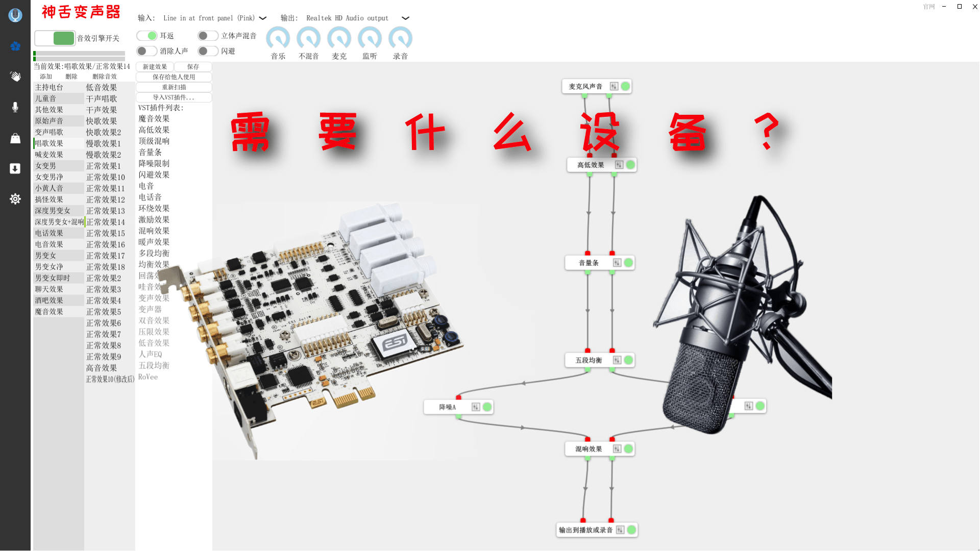Select the 儿童音 category
This screenshot has width=980, height=551.
point(59,98)
